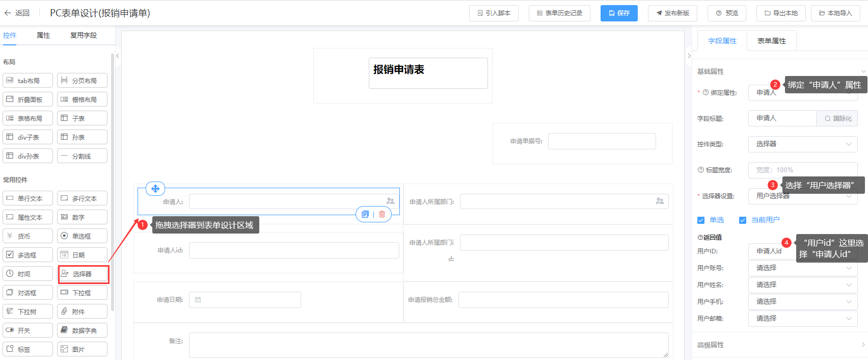Click the red delete icon on the 申请人 field
This screenshot has height=360, width=868.
click(382, 215)
